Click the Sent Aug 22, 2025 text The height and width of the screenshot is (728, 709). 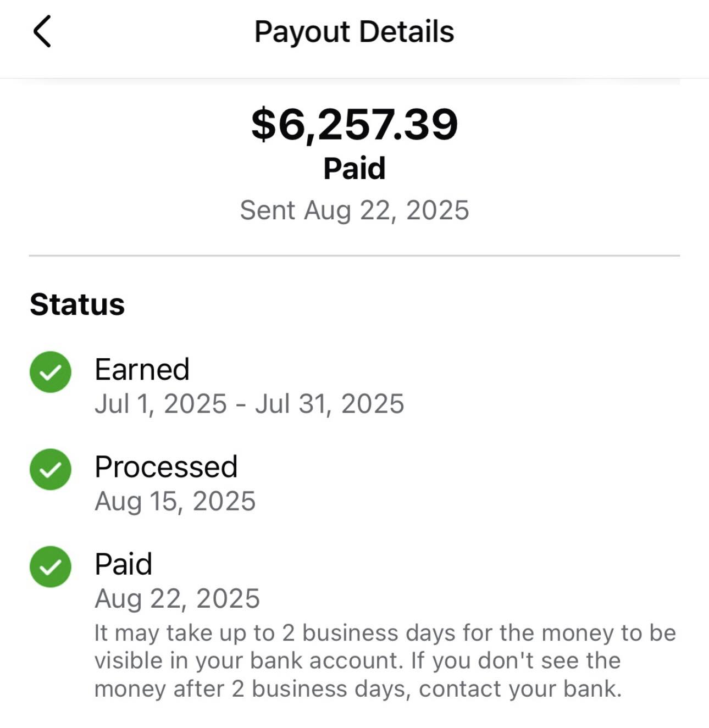(354, 210)
